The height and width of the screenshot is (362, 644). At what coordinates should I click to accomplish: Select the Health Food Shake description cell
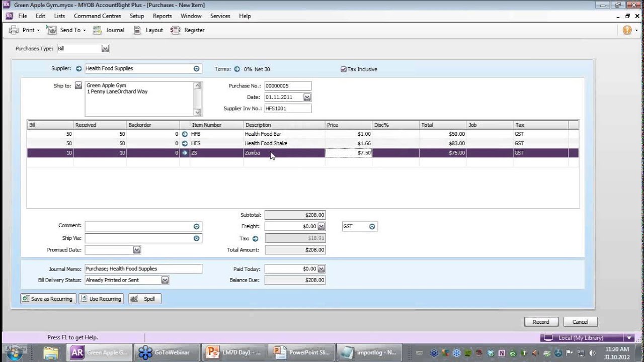click(284, 143)
